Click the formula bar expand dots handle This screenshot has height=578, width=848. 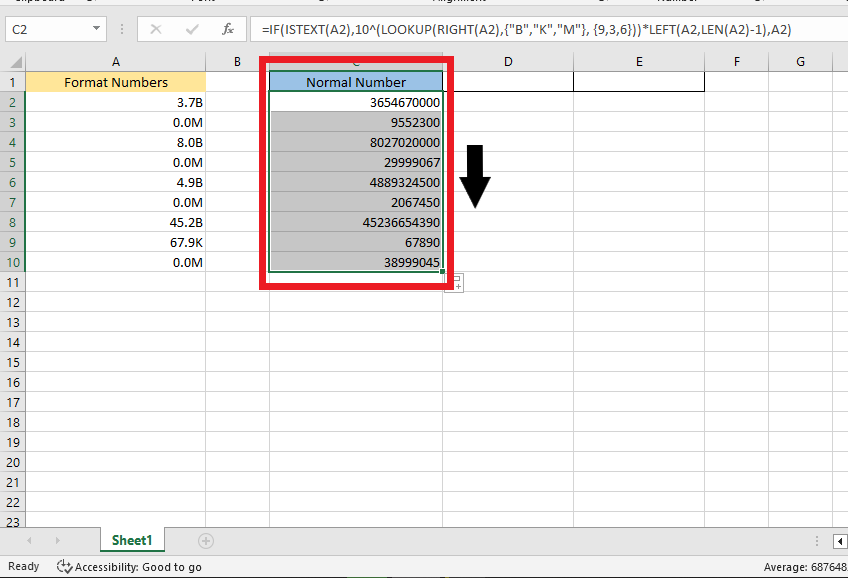pyautogui.click(x=122, y=29)
